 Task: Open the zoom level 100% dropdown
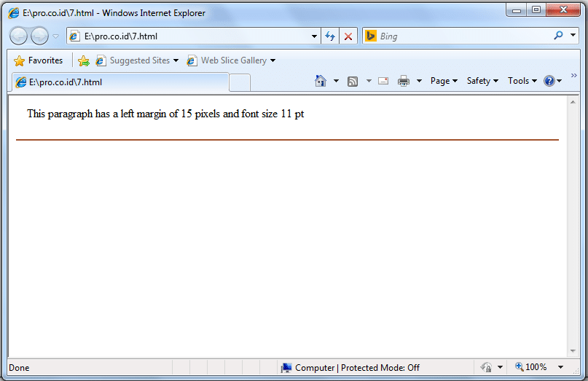(x=560, y=367)
